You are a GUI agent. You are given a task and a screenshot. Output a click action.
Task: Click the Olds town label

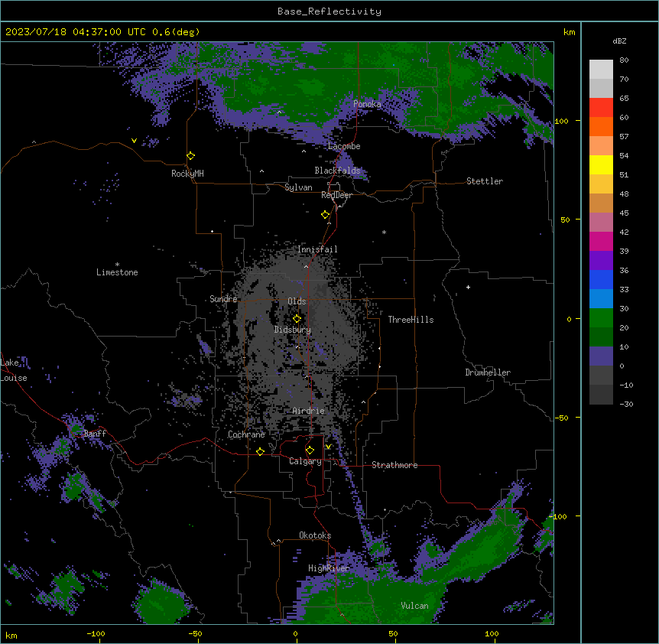[x=297, y=301]
